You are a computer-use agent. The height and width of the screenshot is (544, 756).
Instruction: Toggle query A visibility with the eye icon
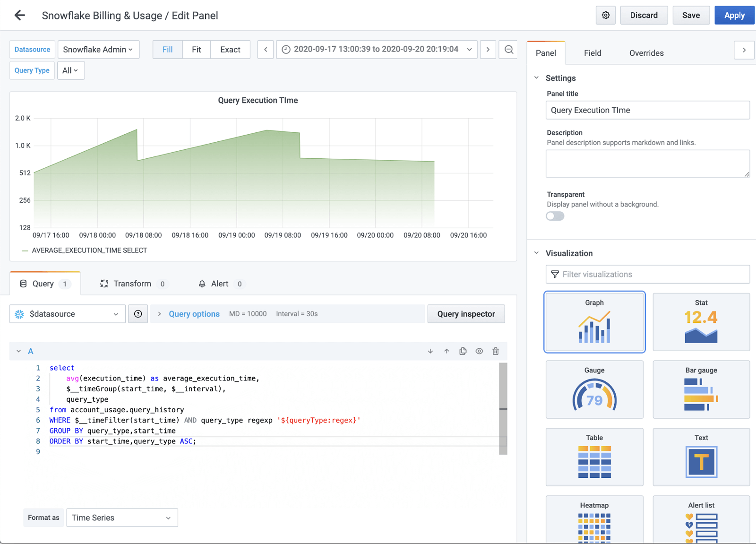[479, 351]
